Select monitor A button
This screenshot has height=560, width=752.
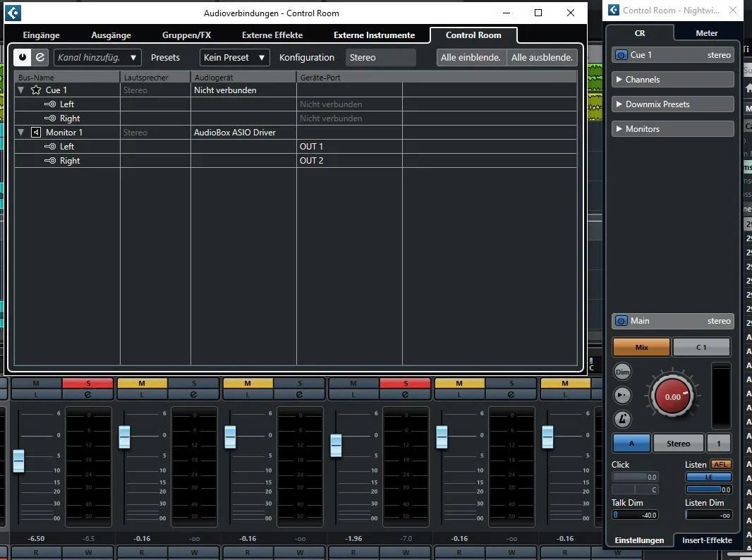[631, 444]
